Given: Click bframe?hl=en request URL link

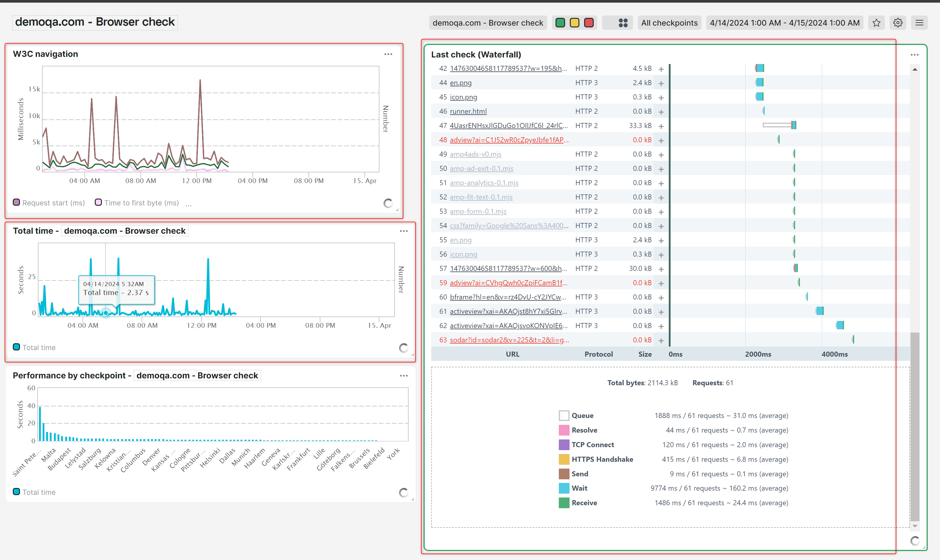Looking at the screenshot, I should pos(508,297).
